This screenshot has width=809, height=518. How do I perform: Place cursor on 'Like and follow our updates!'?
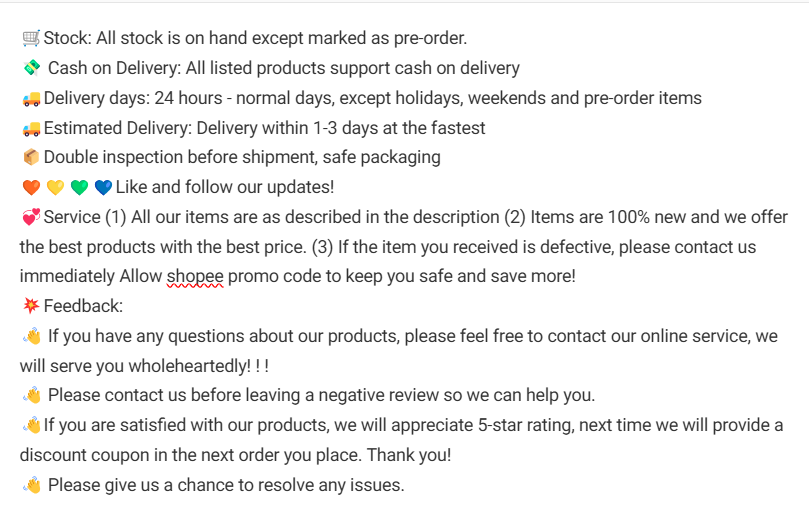point(224,187)
